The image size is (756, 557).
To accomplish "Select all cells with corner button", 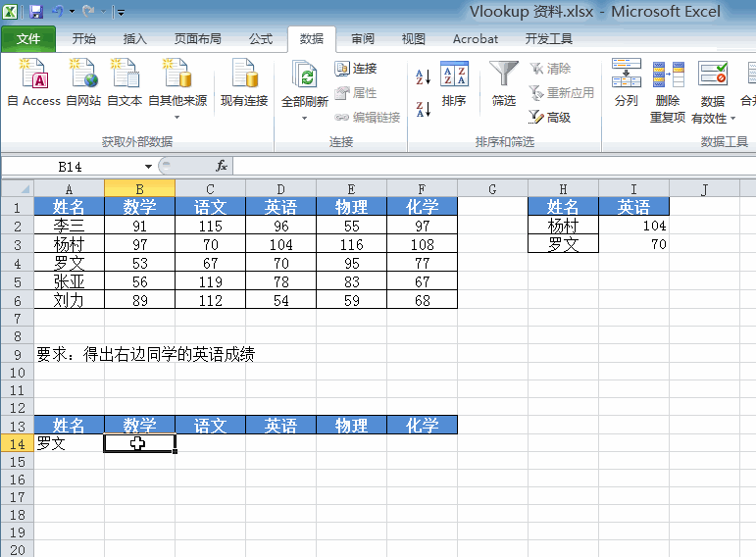I will [x=18, y=188].
